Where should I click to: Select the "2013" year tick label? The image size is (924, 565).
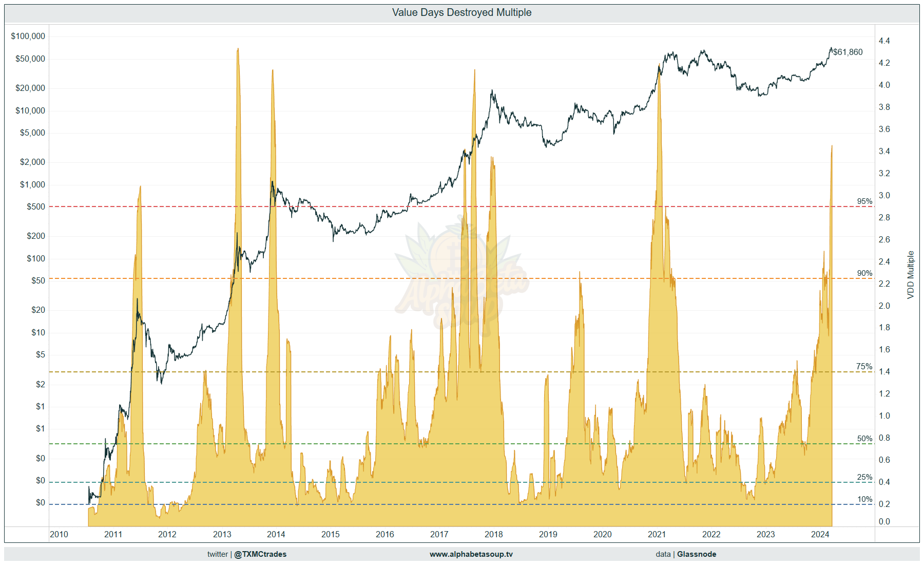click(x=222, y=534)
